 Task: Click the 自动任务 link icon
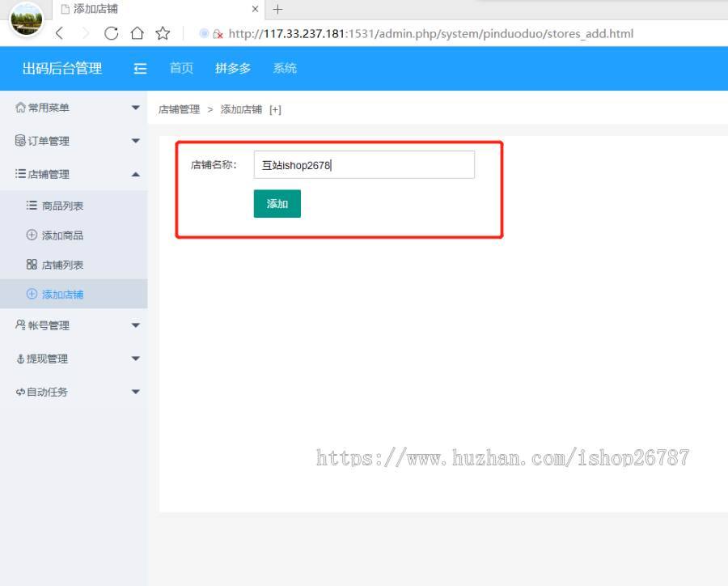pos(20,393)
